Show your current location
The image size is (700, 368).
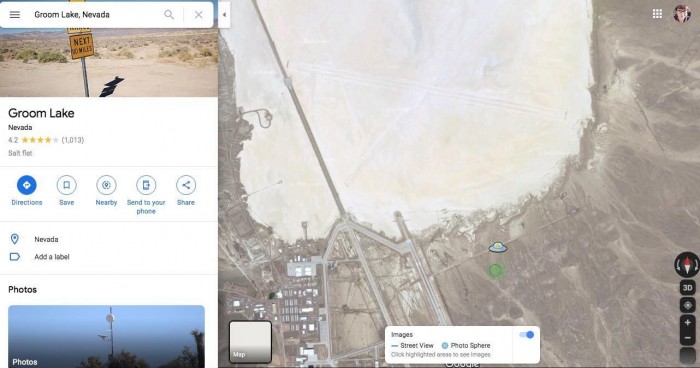688,305
